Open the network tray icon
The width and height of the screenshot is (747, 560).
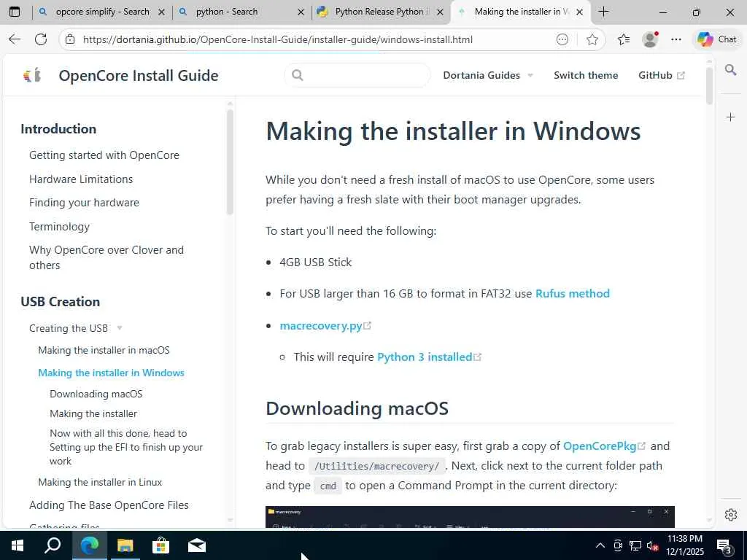tap(635, 545)
